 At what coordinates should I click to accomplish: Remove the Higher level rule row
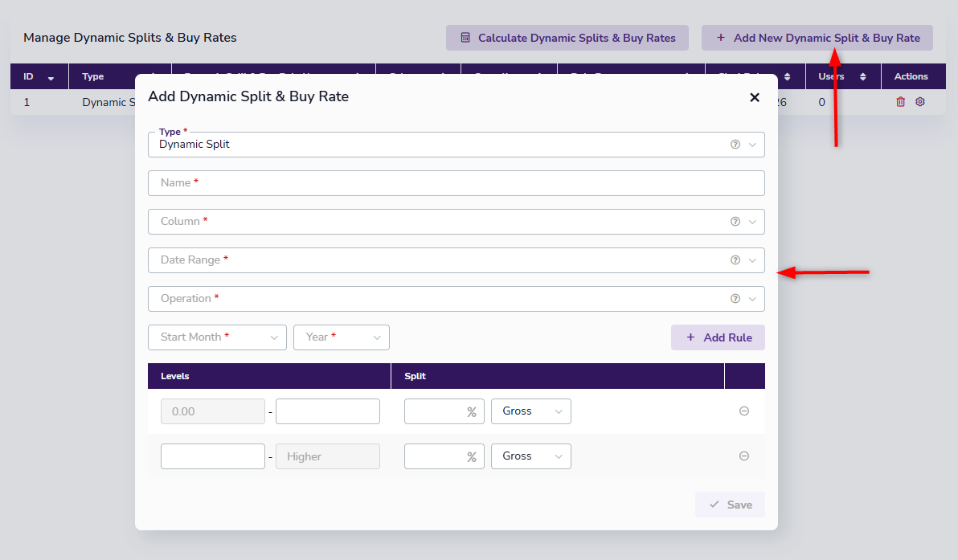coord(744,456)
